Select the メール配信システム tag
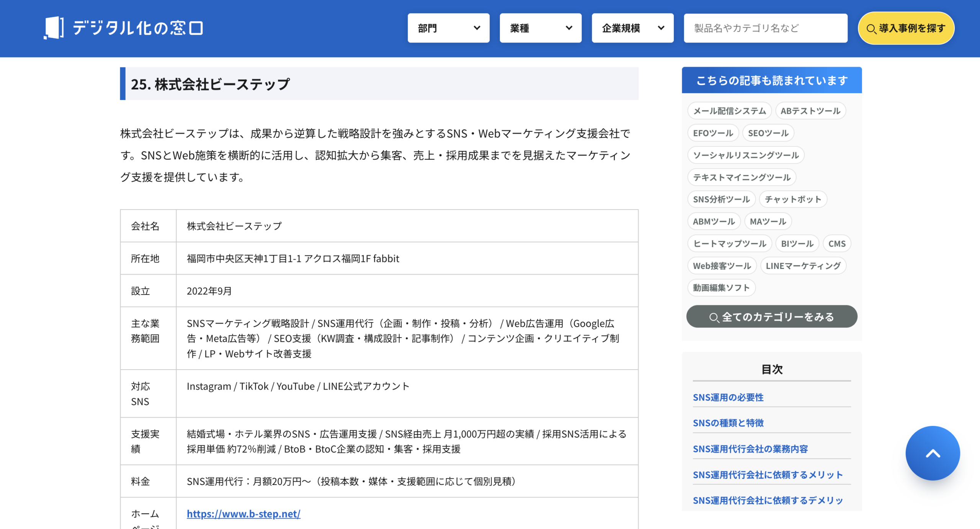The width and height of the screenshot is (980, 529). coord(729,111)
